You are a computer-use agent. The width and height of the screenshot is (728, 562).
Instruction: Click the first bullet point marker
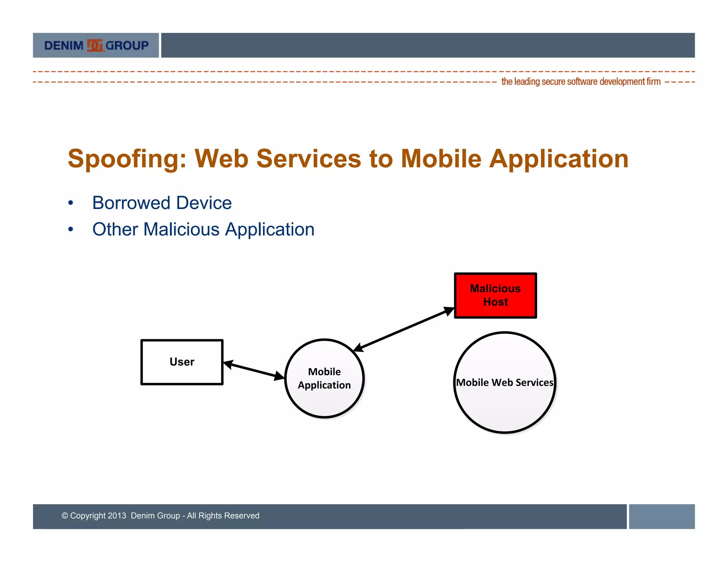71,203
